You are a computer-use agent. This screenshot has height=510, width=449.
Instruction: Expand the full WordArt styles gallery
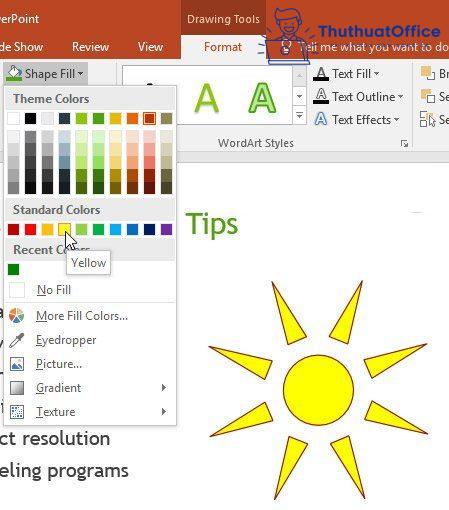point(299,116)
